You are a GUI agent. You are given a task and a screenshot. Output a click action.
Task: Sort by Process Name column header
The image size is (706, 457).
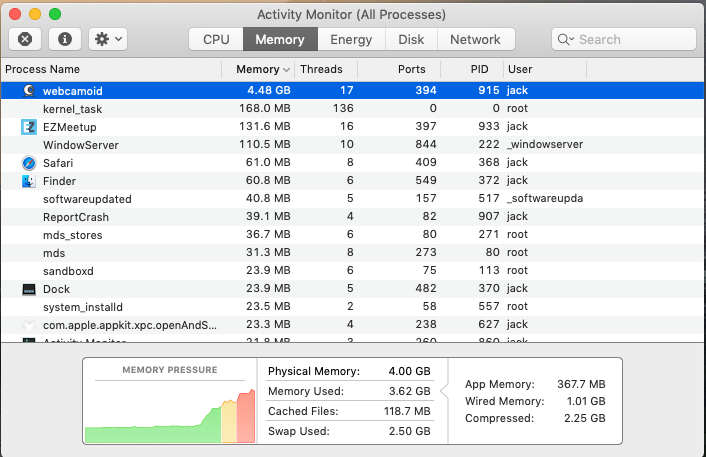(111, 69)
